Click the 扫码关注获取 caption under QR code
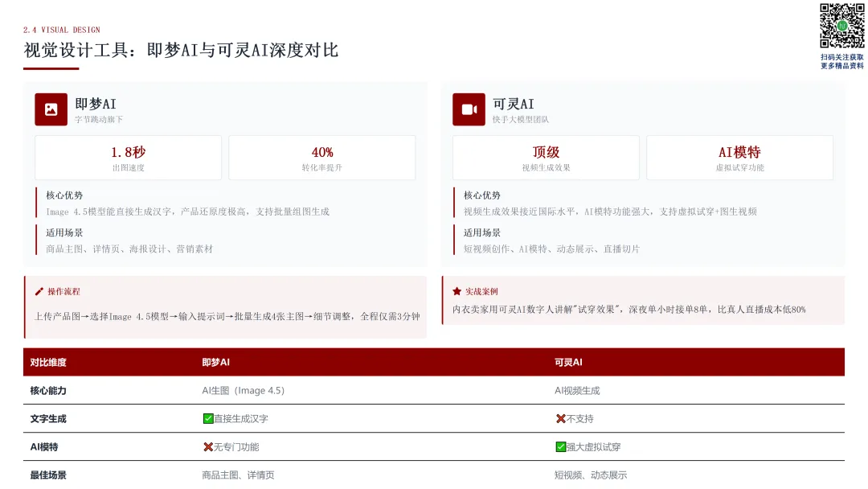 (x=842, y=57)
